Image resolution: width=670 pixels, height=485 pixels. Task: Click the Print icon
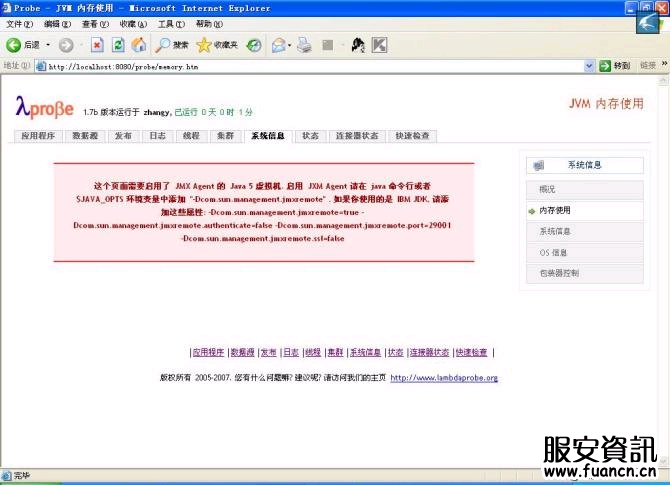coord(304,45)
